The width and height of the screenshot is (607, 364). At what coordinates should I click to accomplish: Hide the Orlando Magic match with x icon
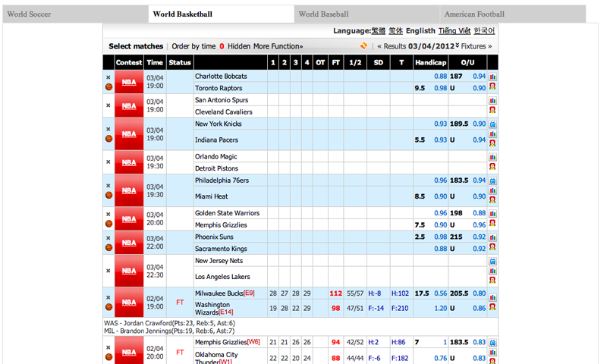pyautogui.click(x=109, y=162)
